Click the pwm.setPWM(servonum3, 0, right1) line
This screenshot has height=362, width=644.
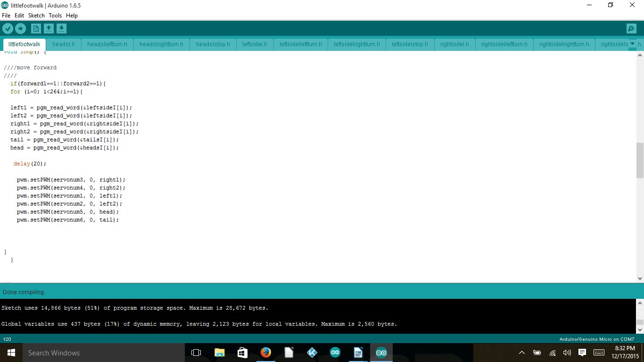[x=71, y=180]
